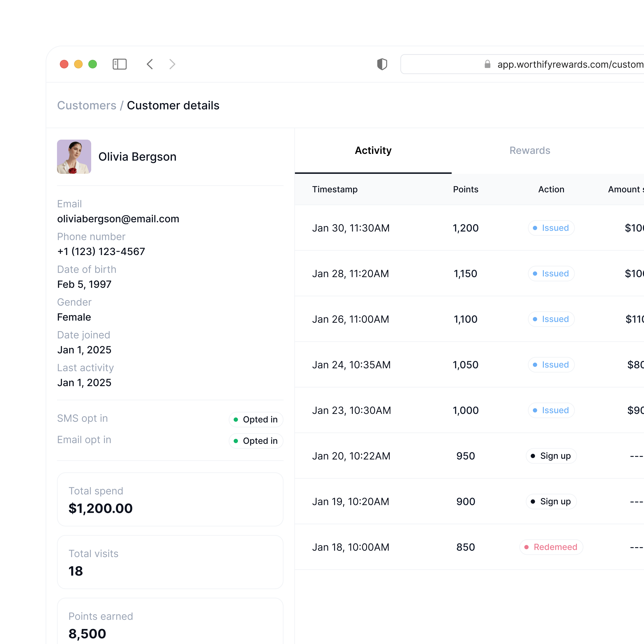Toggle the SMS opt in status
644x644 pixels.
click(x=256, y=419)
